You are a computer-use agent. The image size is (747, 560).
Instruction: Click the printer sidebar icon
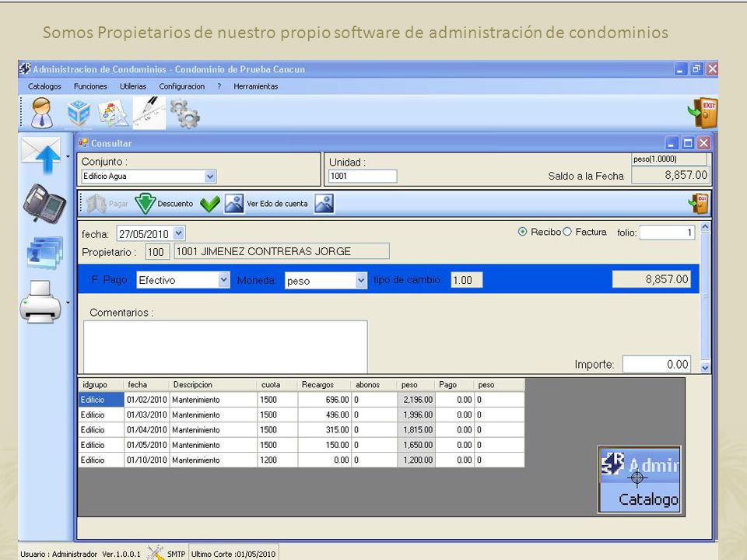pos(40,302)
